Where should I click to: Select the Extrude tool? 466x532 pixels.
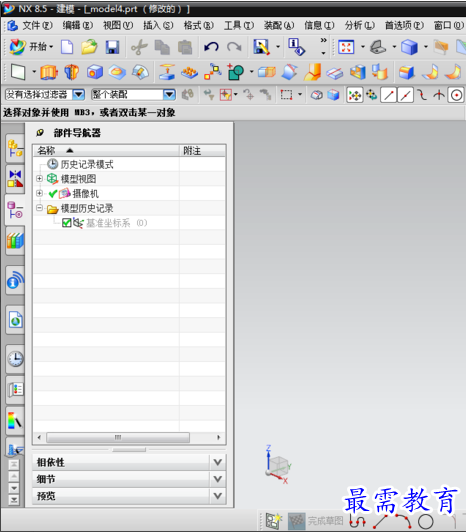pos(49,72)
